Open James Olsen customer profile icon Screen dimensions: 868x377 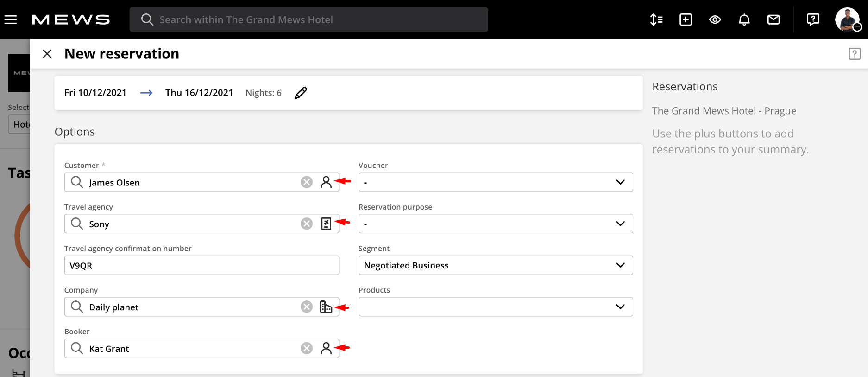pyautogui.click(x=326, y=182)
